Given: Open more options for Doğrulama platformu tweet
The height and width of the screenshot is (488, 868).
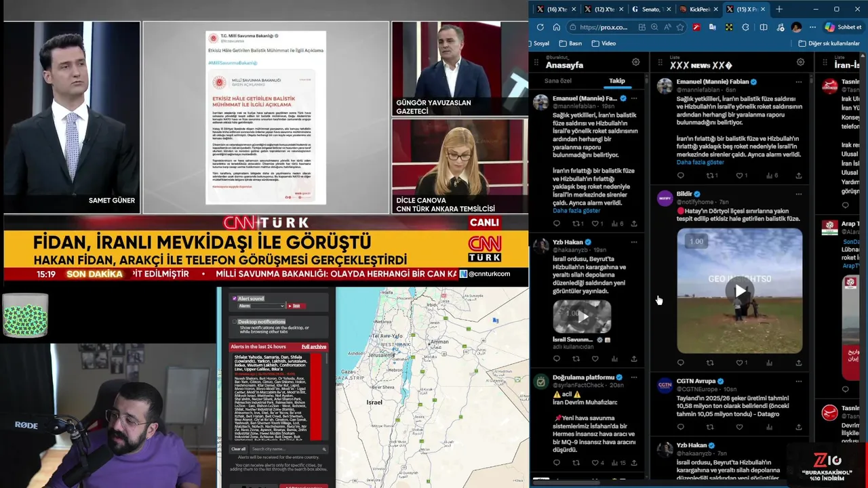Looking at the screenshot, I should (x=634, y=377).
